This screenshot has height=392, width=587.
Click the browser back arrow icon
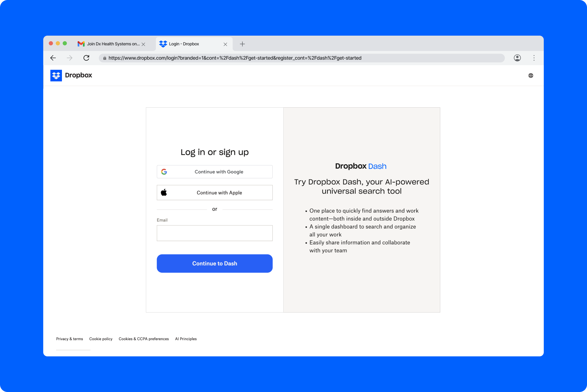click(53, 57)
